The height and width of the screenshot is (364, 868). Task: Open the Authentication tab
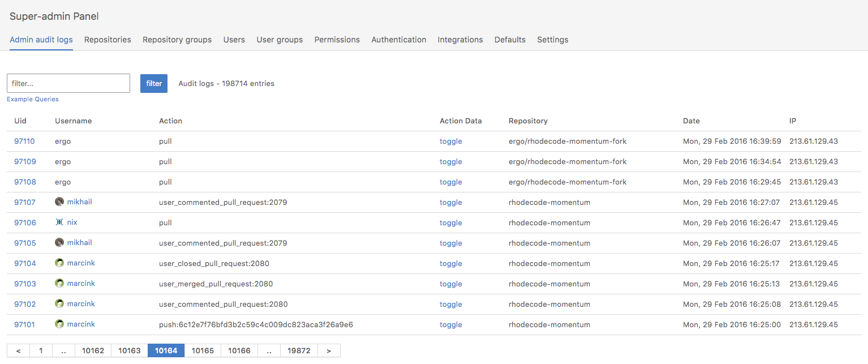(x=398, y=40)
